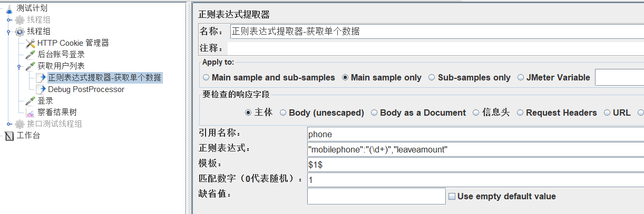Click the 工作台 workbench icon
The height and width of the screenshot is (214, 644).
click(9, 136)
